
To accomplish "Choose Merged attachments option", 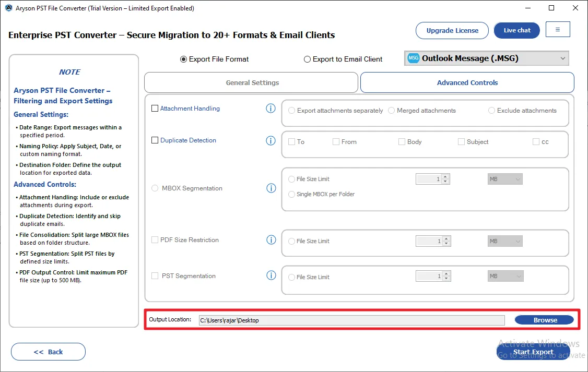I will pyautogui.click(x=392, y=111).
